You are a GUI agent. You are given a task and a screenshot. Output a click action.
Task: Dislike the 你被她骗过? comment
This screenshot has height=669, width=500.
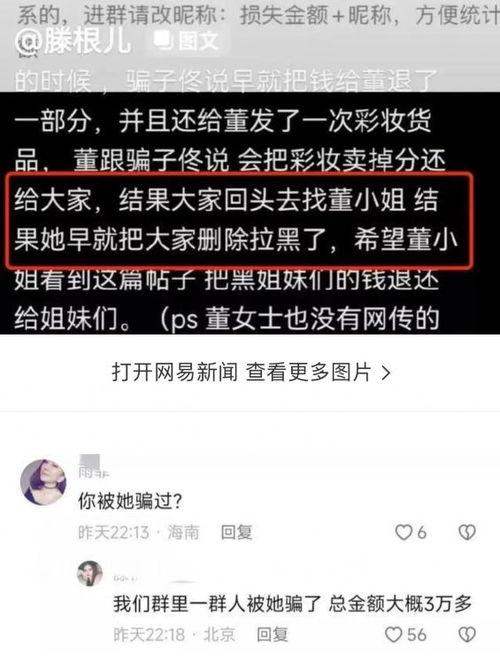467,532
